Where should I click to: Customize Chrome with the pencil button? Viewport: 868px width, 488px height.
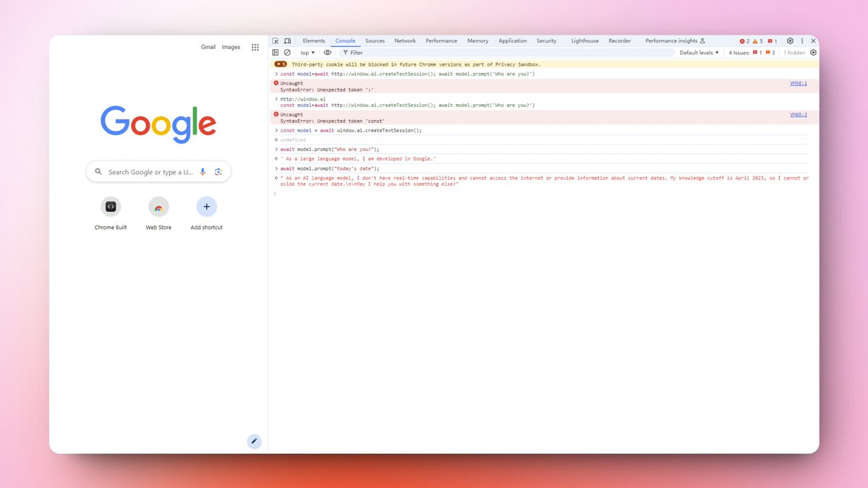254,441
